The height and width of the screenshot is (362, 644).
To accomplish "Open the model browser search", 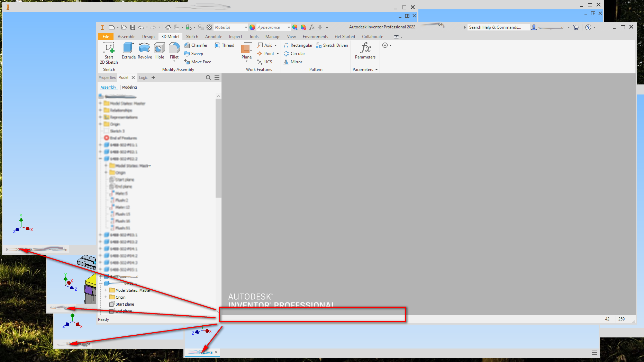I will pyautogui.click(x=208, y=78).
